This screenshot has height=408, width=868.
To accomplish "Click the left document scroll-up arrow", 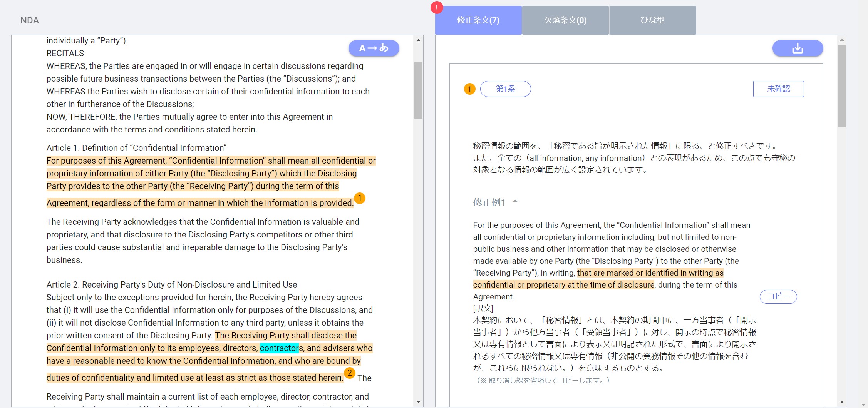I will [418, 40].
